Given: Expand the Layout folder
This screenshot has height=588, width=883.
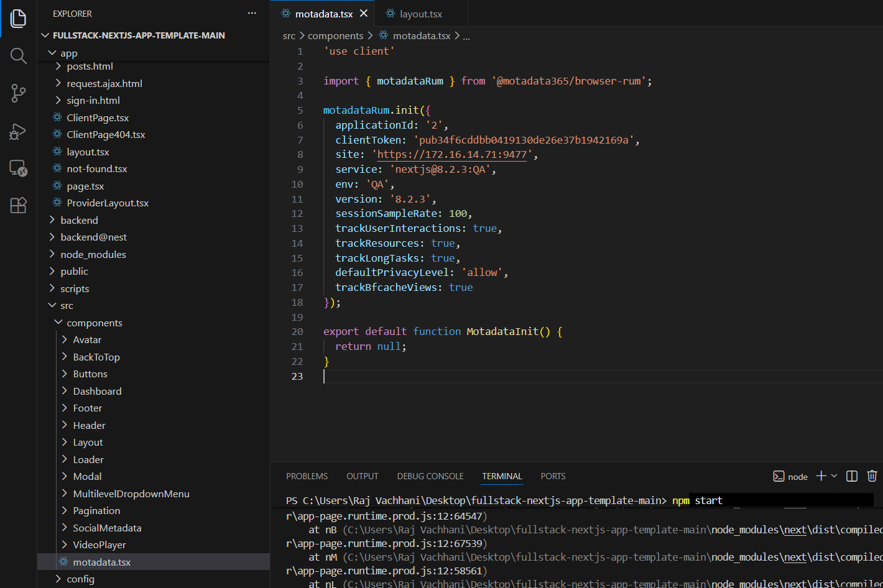Looking at the screenshot, I should click(x=154, y=442).
